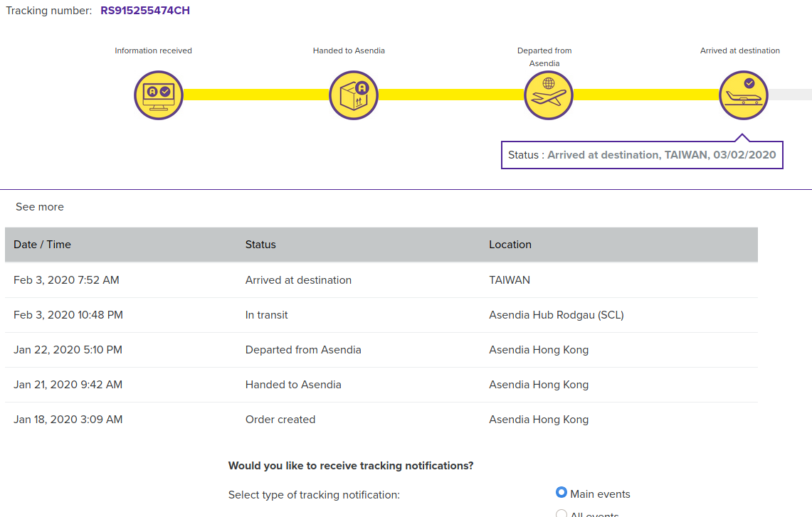This screenshot has width=812, height=517.
Task: Click the Departed from Asendia airplane icon
Action: point(549,95)
